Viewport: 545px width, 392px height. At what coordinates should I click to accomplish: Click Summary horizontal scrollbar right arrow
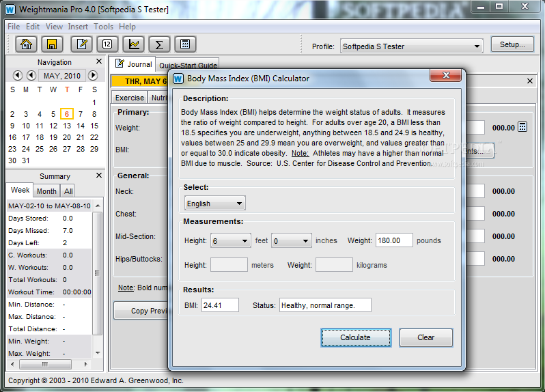click(85, 364)
